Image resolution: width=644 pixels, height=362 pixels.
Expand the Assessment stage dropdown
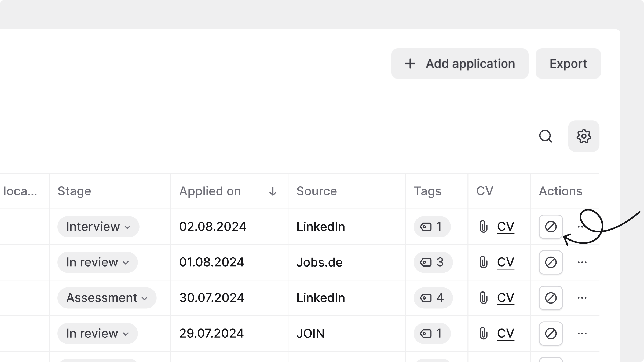pyautogui.click(x=107, y=298)
